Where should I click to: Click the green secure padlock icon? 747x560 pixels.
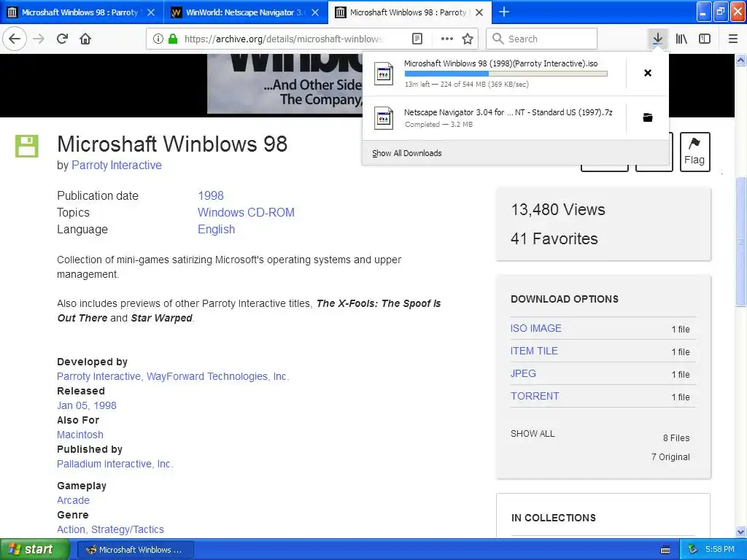pos(173,39)
